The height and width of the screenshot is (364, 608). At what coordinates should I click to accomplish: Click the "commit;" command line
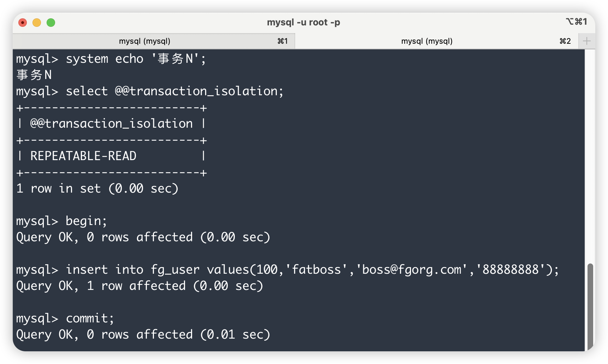tap(65, 318)
